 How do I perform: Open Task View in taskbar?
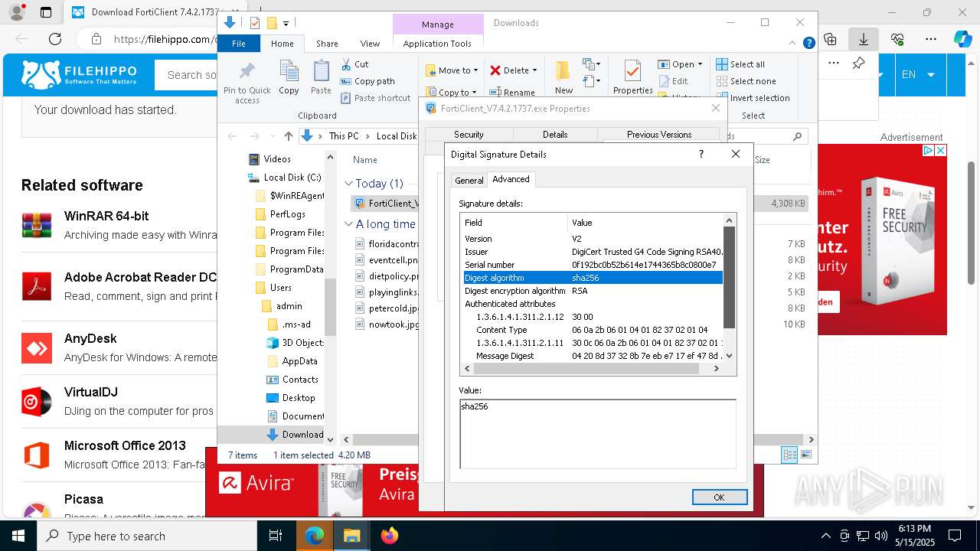point(276,536)
